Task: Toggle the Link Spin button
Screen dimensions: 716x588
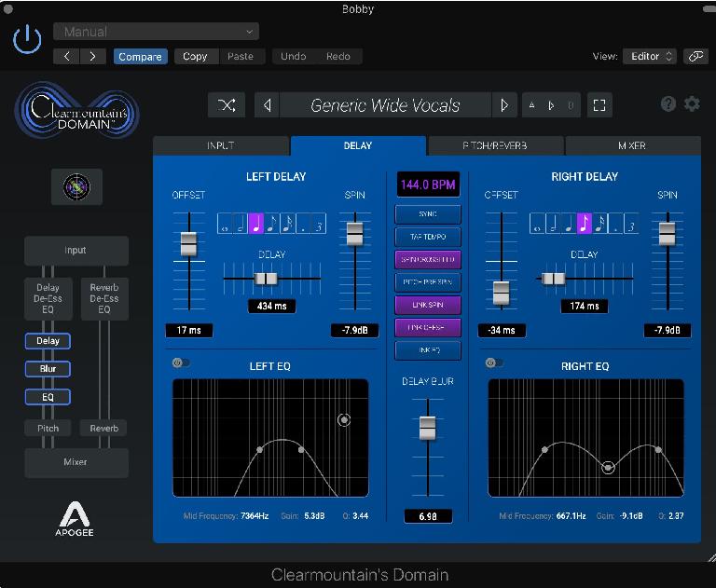Action: pyautogui.click(x=428, y=305)
